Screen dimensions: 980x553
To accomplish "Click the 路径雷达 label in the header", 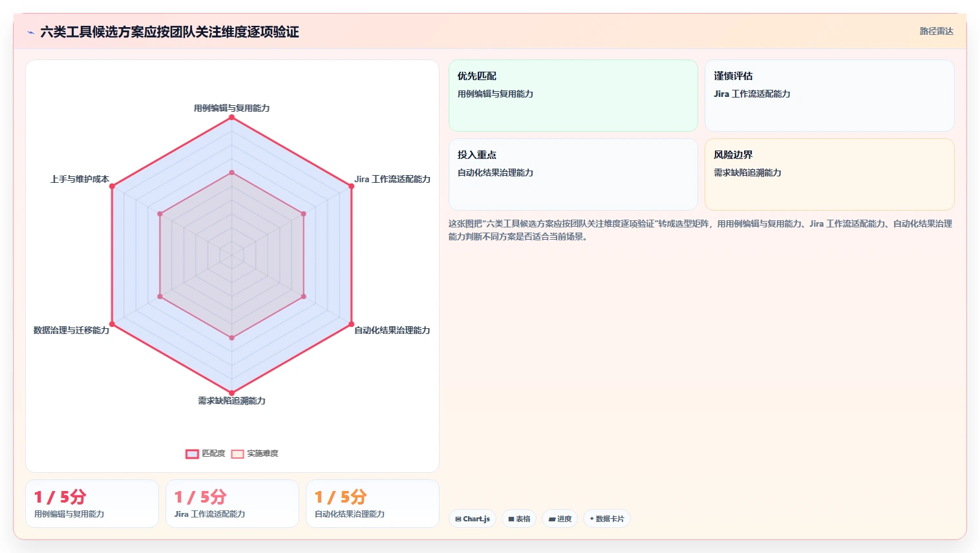I will click(x=937, y=31).
